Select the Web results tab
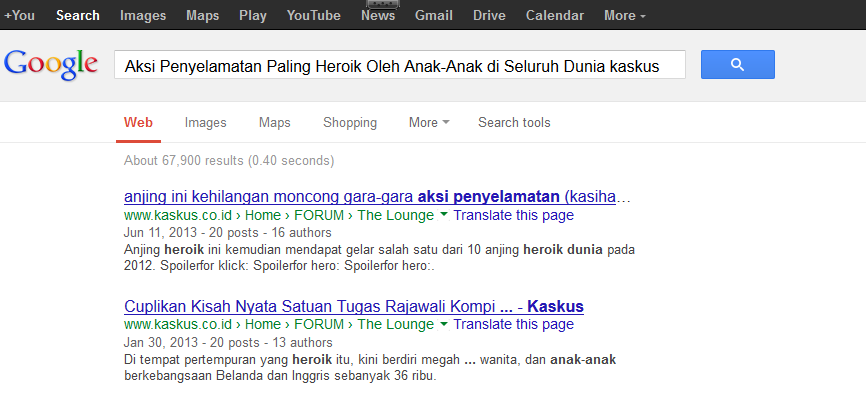The width and height of the screenshot is (866, 410). point(138,123)
